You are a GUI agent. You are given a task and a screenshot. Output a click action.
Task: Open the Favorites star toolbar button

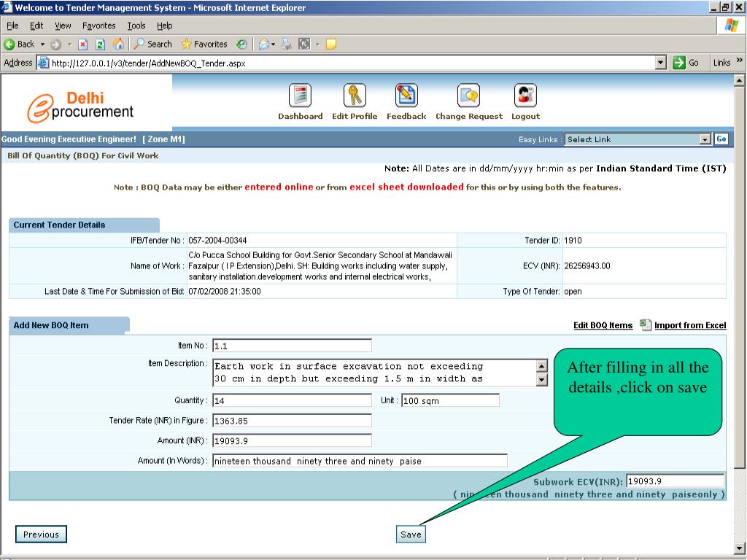coord(204,44)
